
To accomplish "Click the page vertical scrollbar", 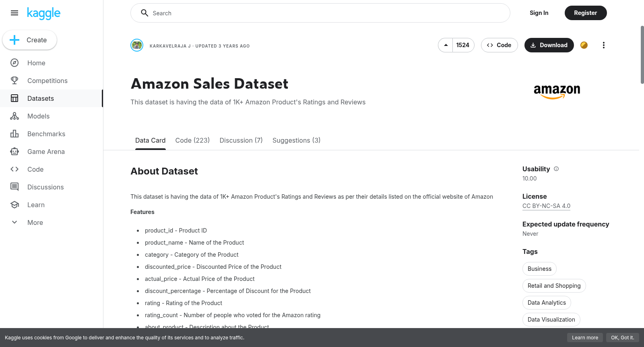I will click(x=642, y=55).
